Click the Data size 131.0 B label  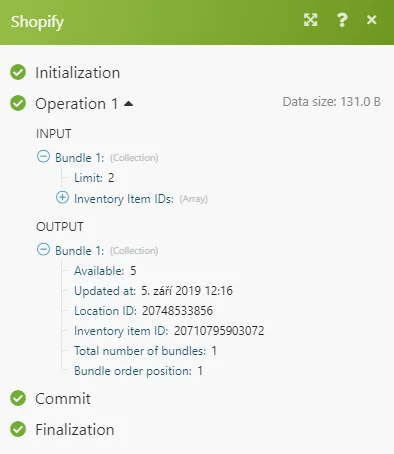click(x=332, y=102)
